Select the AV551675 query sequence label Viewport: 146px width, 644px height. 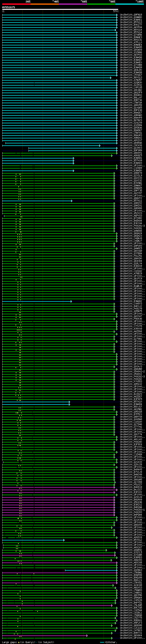coord(8,7)
